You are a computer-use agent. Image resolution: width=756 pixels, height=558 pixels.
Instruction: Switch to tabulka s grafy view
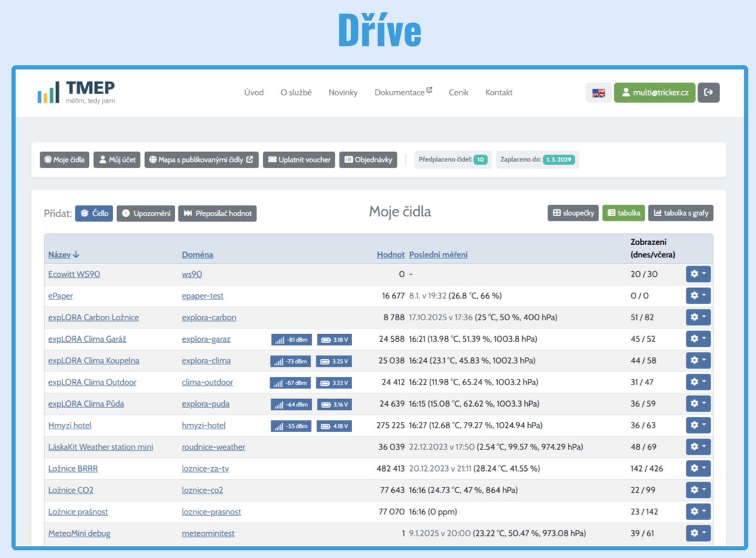click(680, 212)
